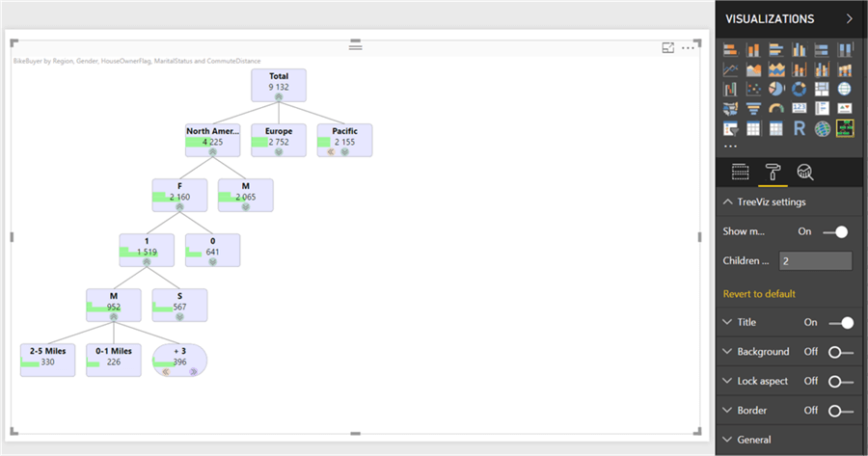Screen dimensions: 868x456
Task: Select the slicer visual
Action: click(x=730, y=128)
